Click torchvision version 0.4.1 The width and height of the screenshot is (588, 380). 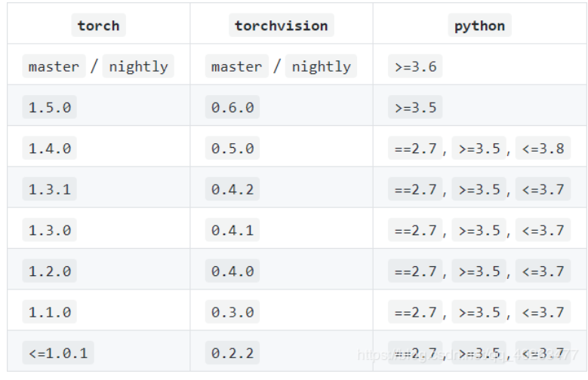232,230
